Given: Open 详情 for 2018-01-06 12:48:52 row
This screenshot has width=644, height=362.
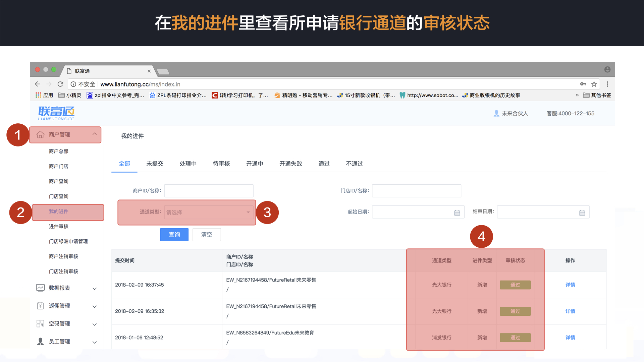Looking at the screenshot, I should point(570,338).
